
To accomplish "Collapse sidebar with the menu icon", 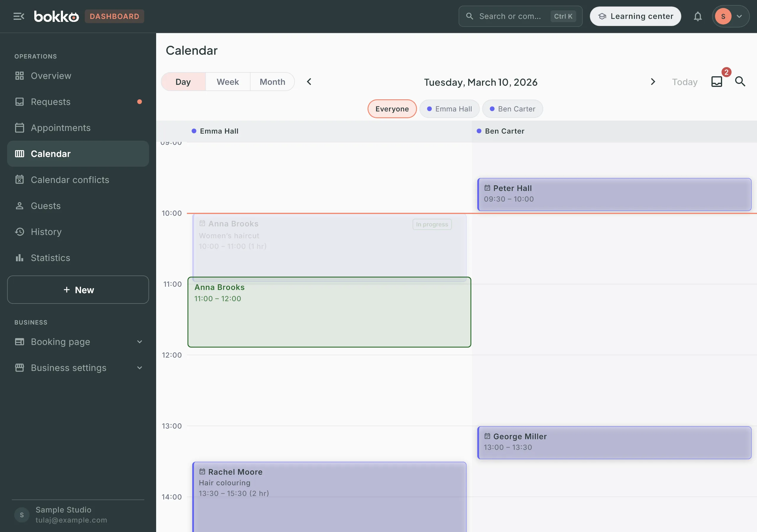I will click(19, 16).
